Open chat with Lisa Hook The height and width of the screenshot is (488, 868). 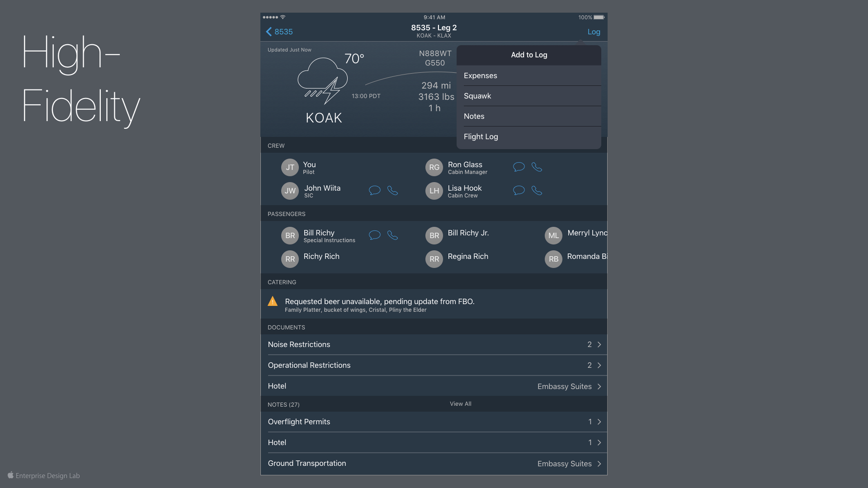(519, 190)
